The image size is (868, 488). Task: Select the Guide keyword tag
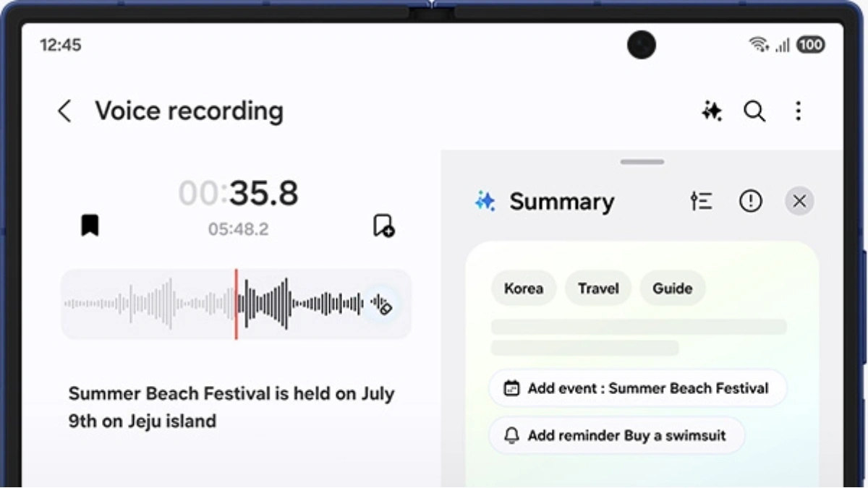point(673,288)
